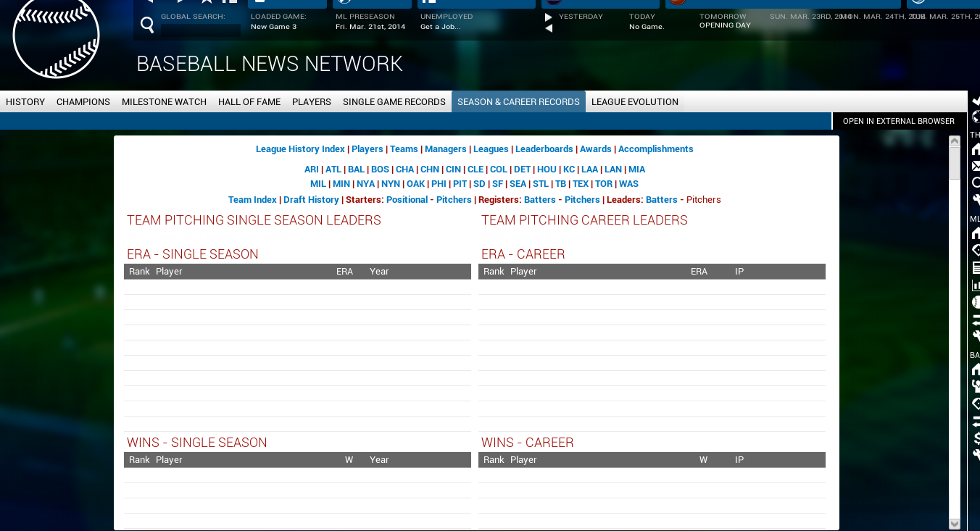Screen dimensions: 980x531
Task: Choose the NYA team link
Action: 366,184
